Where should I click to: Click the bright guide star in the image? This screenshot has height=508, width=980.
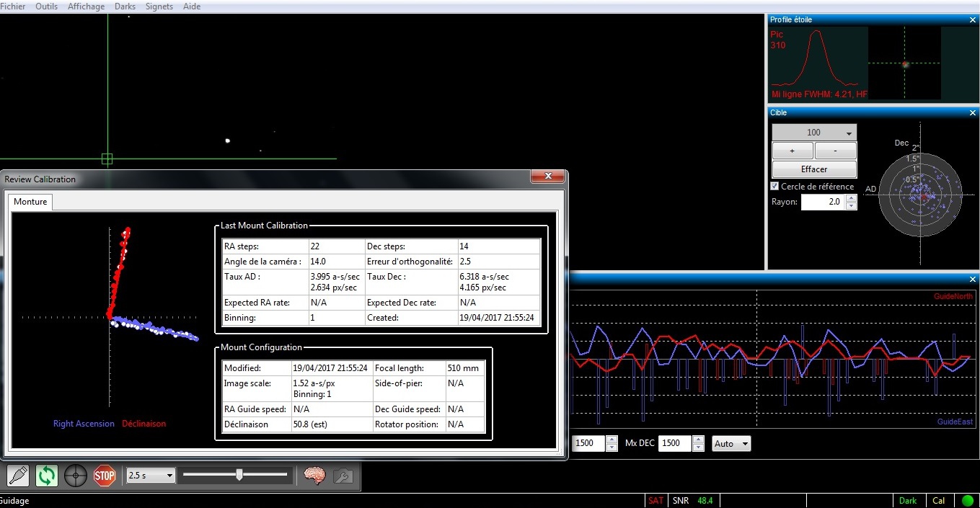[228, 141]
